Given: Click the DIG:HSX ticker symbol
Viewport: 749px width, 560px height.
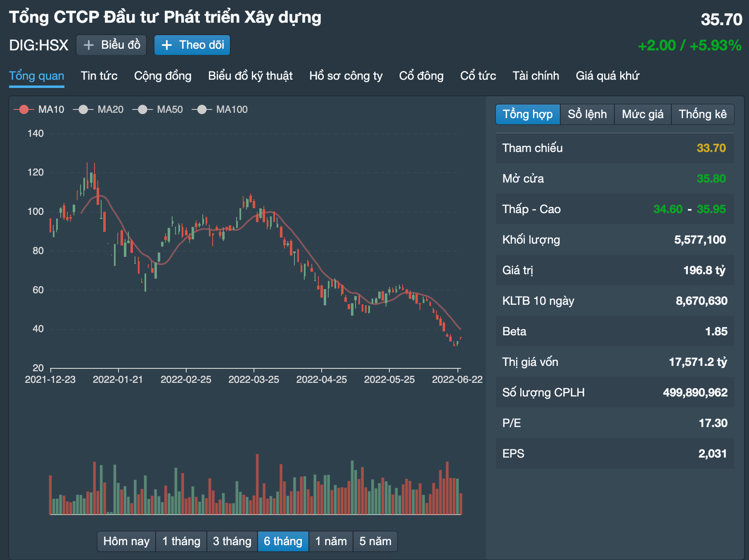Looking at the screenshot, I should (39, 45).
